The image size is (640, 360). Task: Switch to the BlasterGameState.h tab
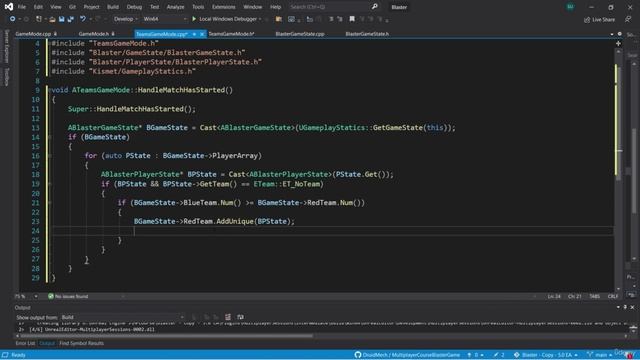point(367,34)
